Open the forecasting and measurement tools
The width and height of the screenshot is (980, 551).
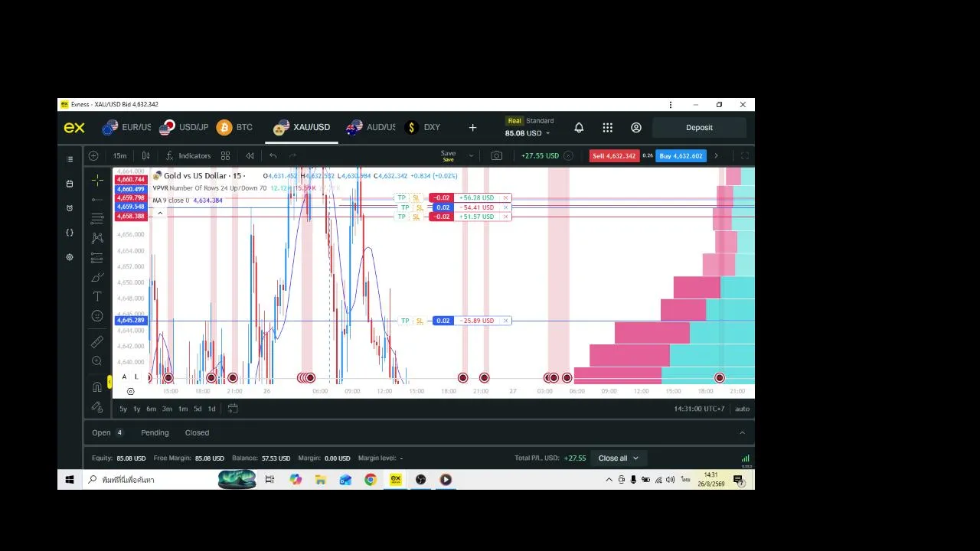tap(97, 258)
